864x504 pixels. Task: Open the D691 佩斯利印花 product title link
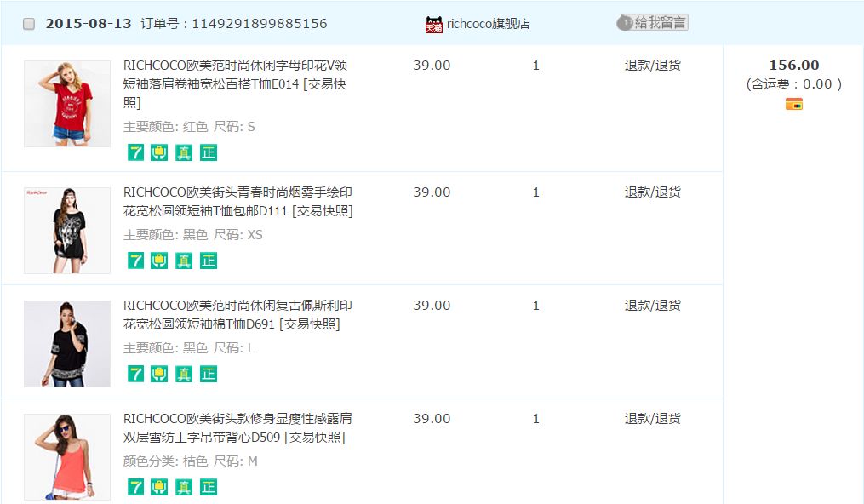click(237, 314)
